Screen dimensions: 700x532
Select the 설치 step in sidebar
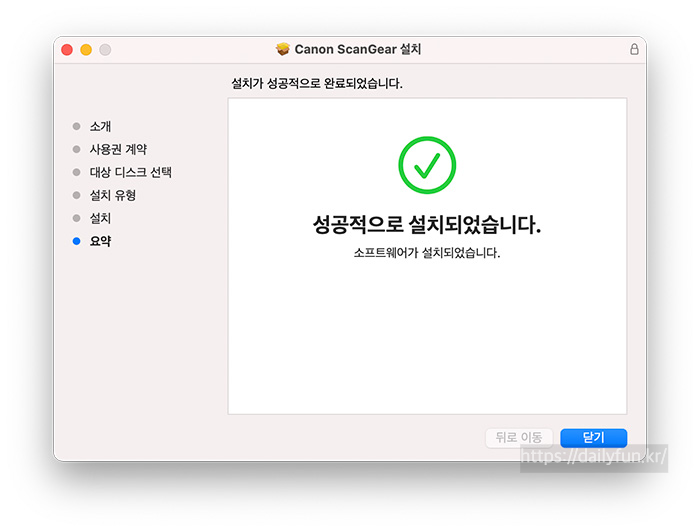100,218
